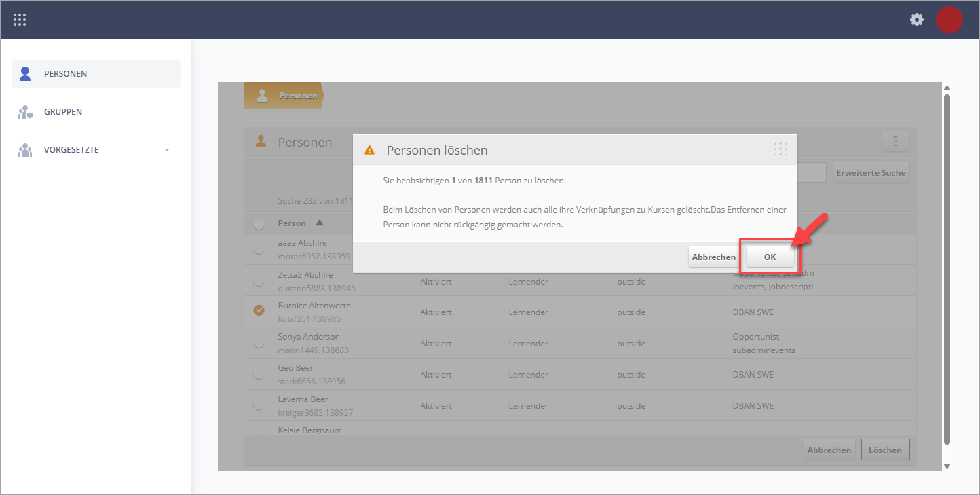Click username mann1449.138883
980x495 pixels.
click(x=314, y=350)
